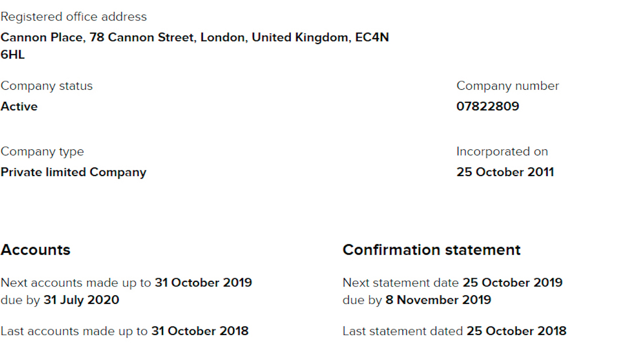Click the due by 31 July 2020 text
Image resolution: width=644 pixels, height=349 pixels.
click(60, 300)
